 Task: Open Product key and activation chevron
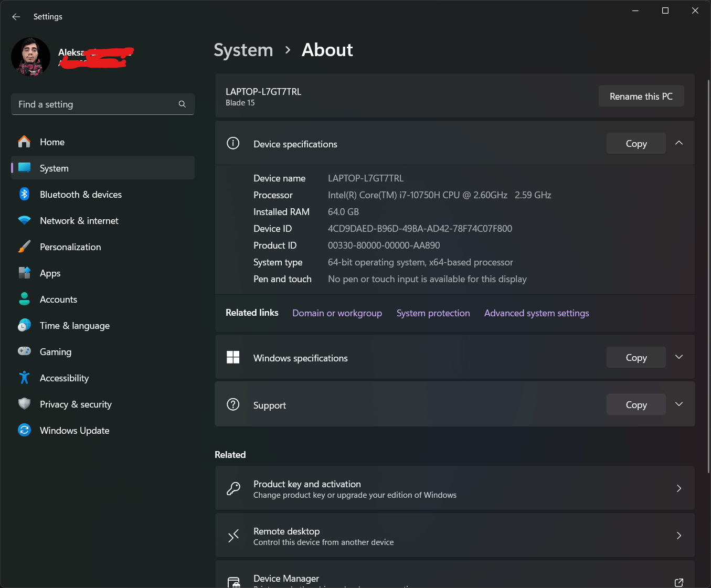679,488
